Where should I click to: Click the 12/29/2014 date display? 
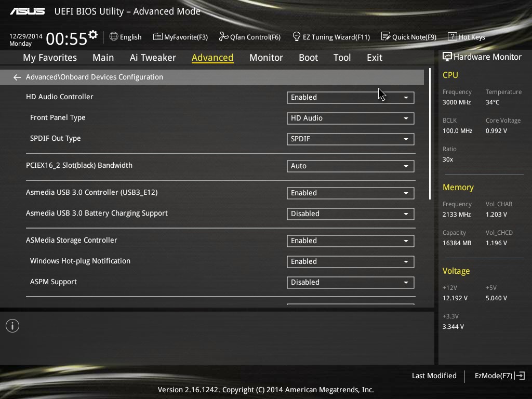coord(26,36)
